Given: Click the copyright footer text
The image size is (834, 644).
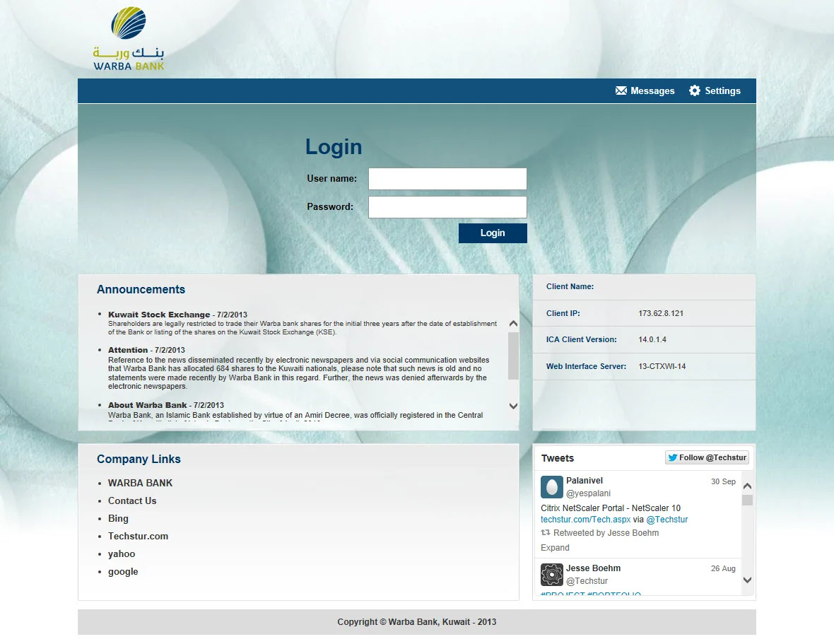Looking at the screenshot, I should 416,621.
